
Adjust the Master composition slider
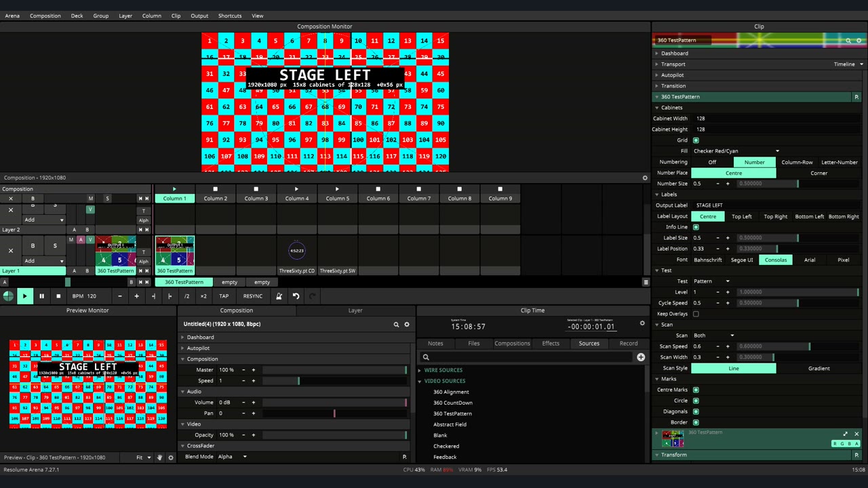[x=334, y=370]
